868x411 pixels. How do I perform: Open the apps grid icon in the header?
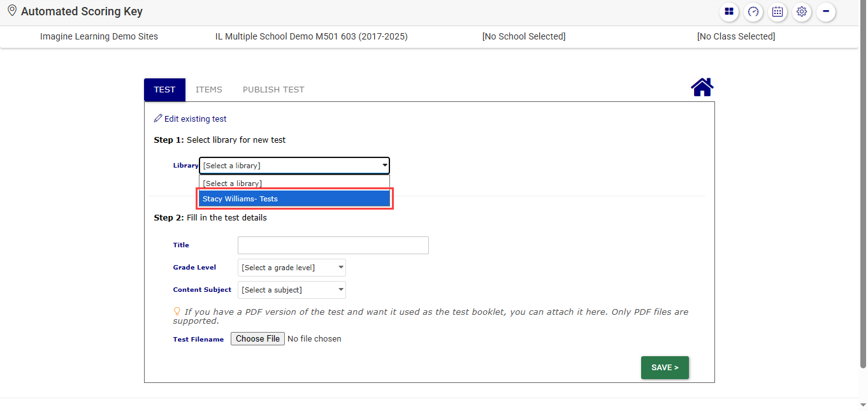(728, 12)
